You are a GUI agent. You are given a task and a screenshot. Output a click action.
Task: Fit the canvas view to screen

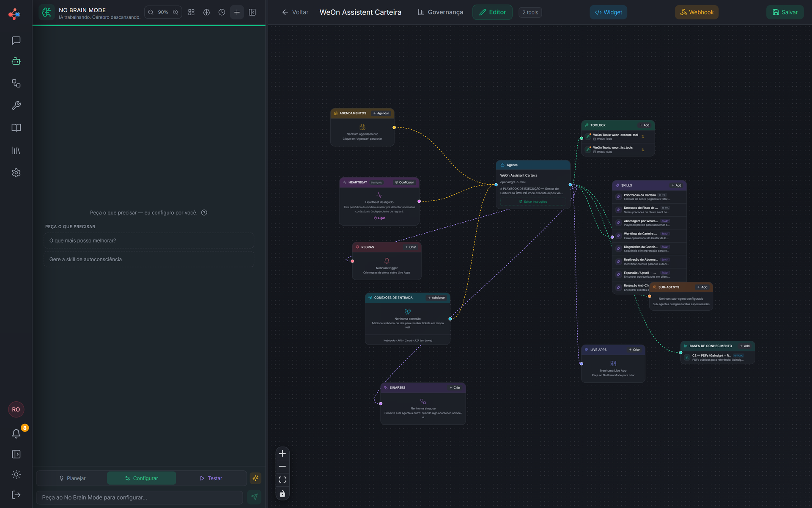tap(283, 480)
